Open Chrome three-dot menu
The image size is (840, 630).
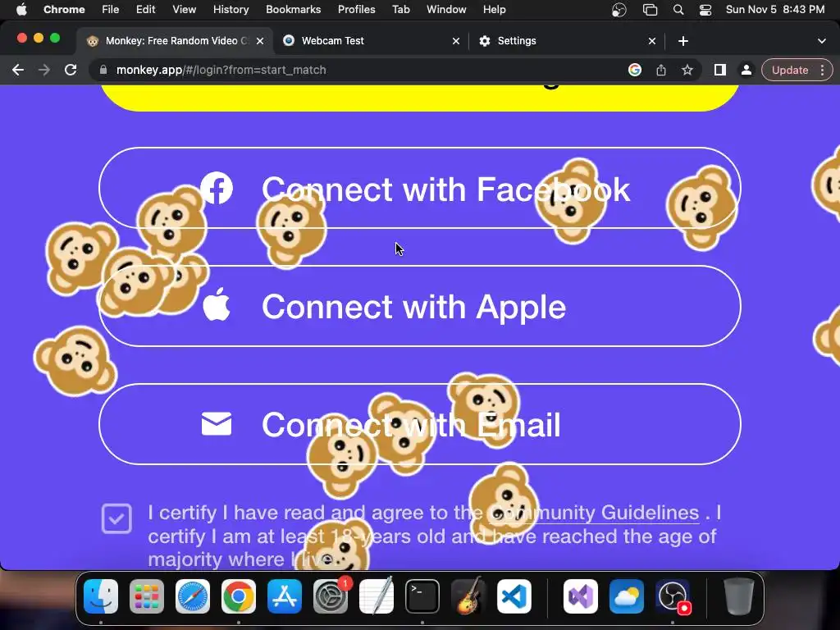click(x=822, y=71)
